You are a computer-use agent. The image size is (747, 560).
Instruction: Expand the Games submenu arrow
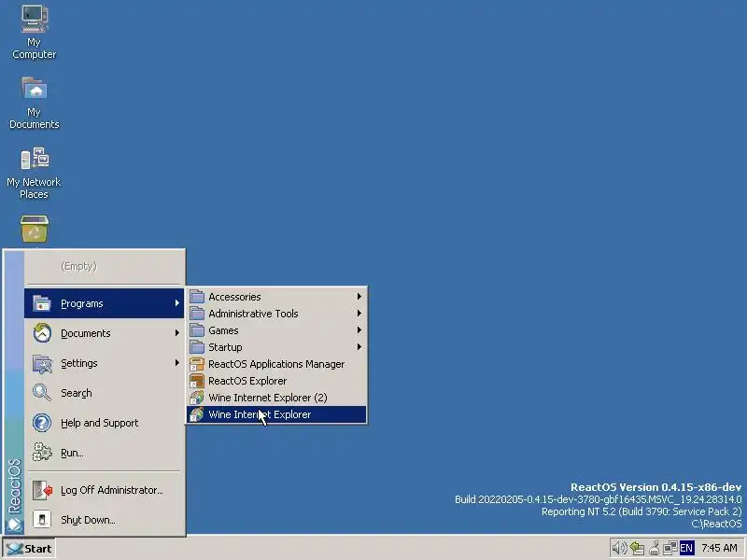[359, 330]
